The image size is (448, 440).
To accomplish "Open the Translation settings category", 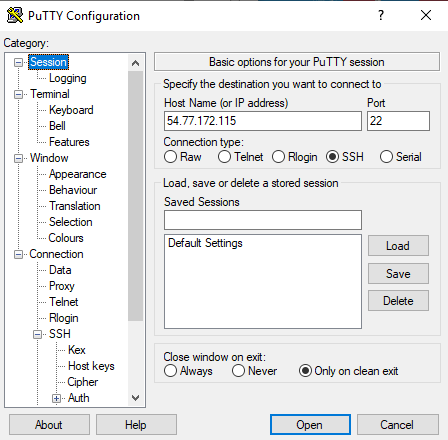I will coord(75,206).
